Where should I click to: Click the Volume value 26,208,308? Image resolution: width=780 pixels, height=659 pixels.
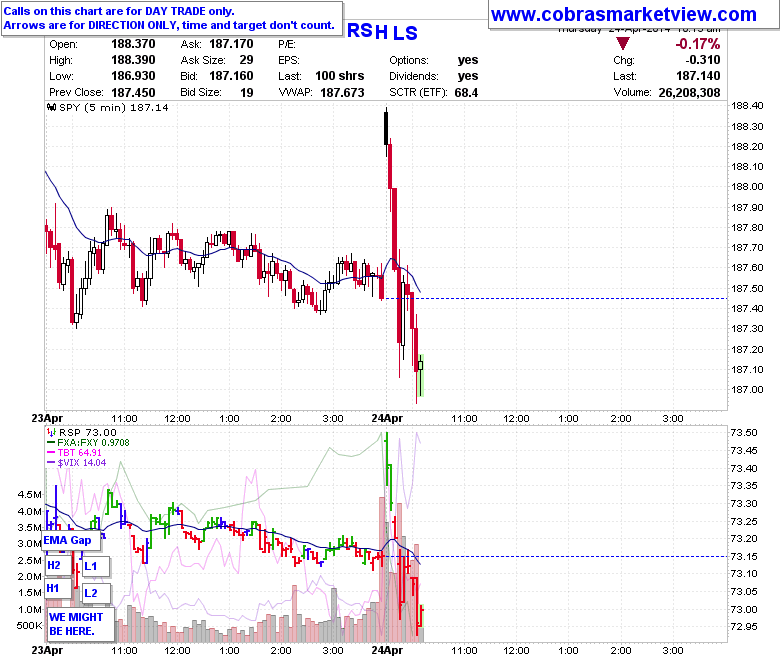click(689, 93)
